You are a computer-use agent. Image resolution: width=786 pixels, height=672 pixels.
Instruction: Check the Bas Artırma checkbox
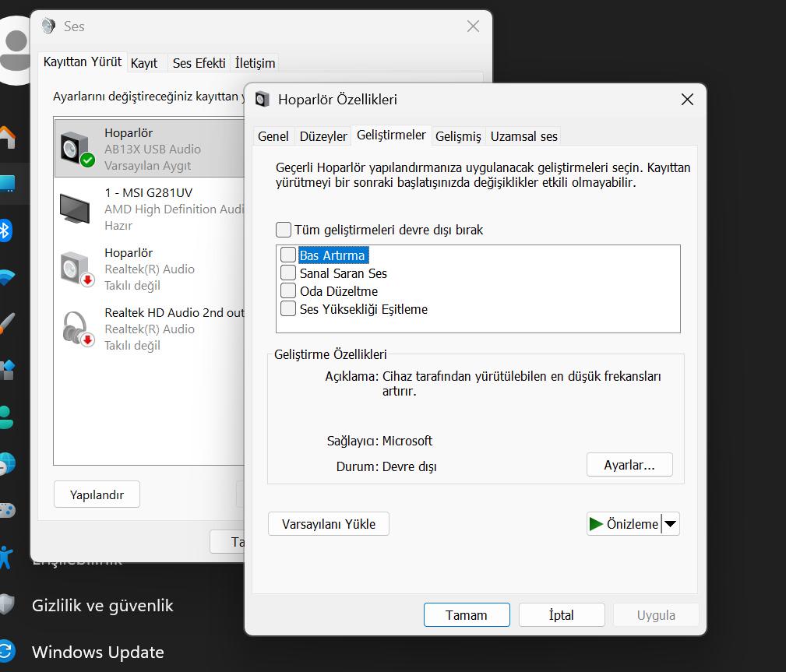pyautogui.click(x=287, y=255)
